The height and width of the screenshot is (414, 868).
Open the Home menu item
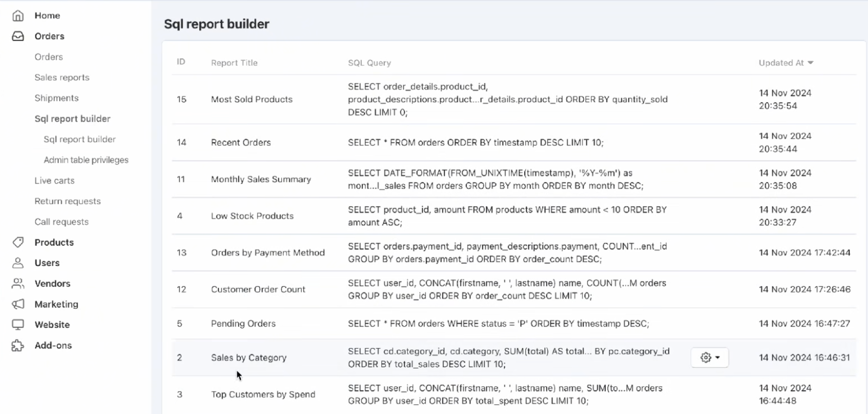47,16
